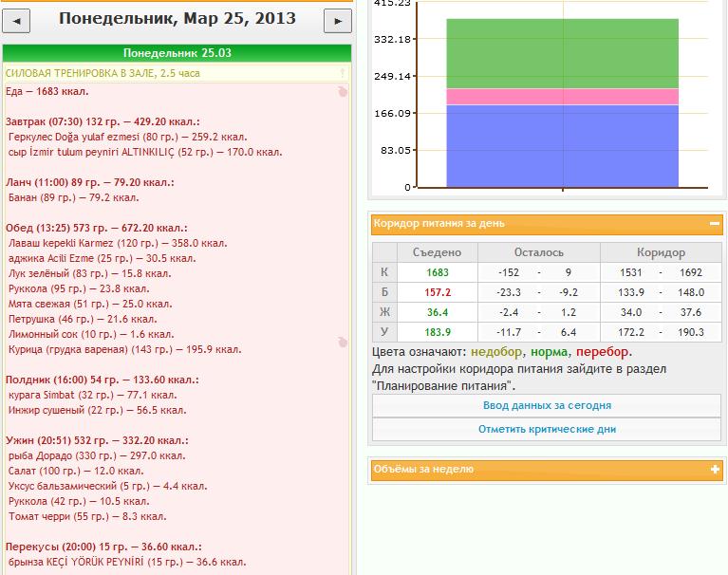Viewport: 728px width, 575px height.
Task: Click the chart axis label '332.18'
Action: pos(392,40)
